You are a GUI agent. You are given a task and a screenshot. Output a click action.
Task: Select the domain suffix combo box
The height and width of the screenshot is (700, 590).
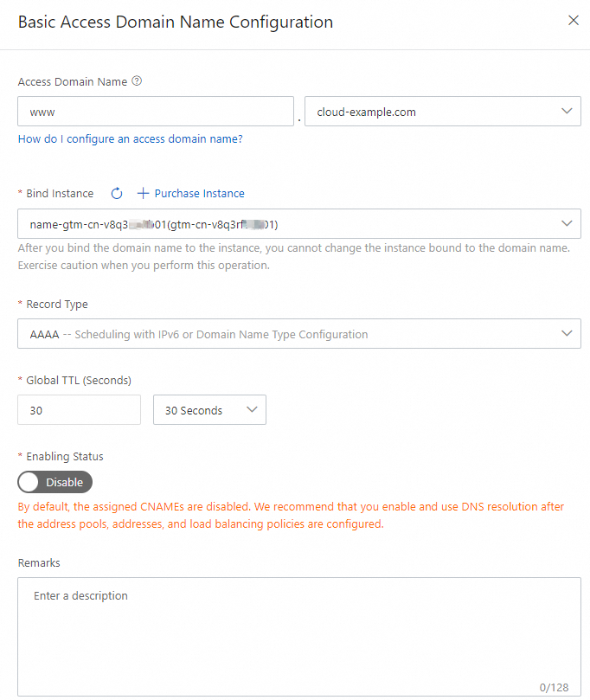click(442, 111)
